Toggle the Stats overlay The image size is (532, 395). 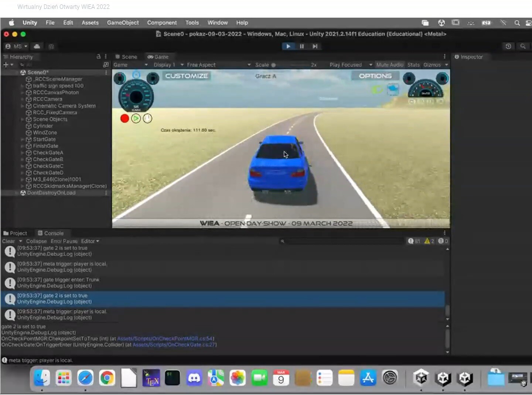[413, 65]
